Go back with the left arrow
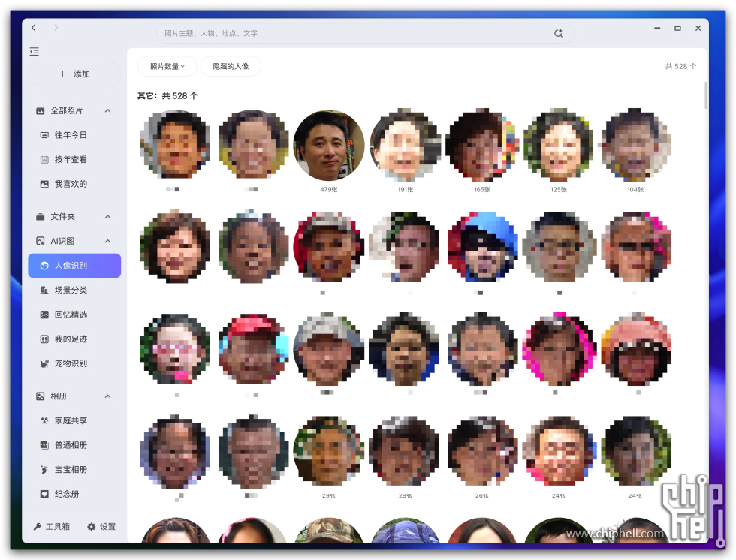736x560 pixels. point(34,28)
